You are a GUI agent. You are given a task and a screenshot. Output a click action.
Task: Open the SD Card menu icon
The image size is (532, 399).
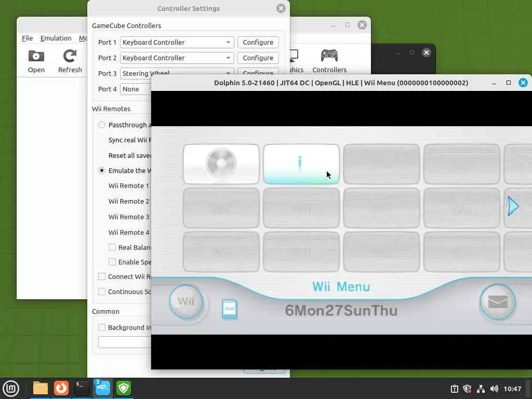pyautogui.click(x=229, y=309)
